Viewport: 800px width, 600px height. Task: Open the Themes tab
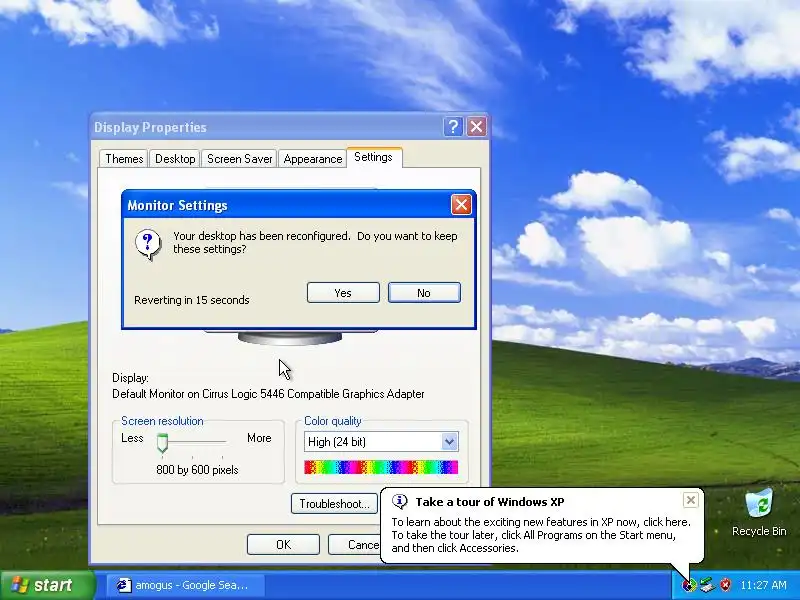[x=124, y=159]
